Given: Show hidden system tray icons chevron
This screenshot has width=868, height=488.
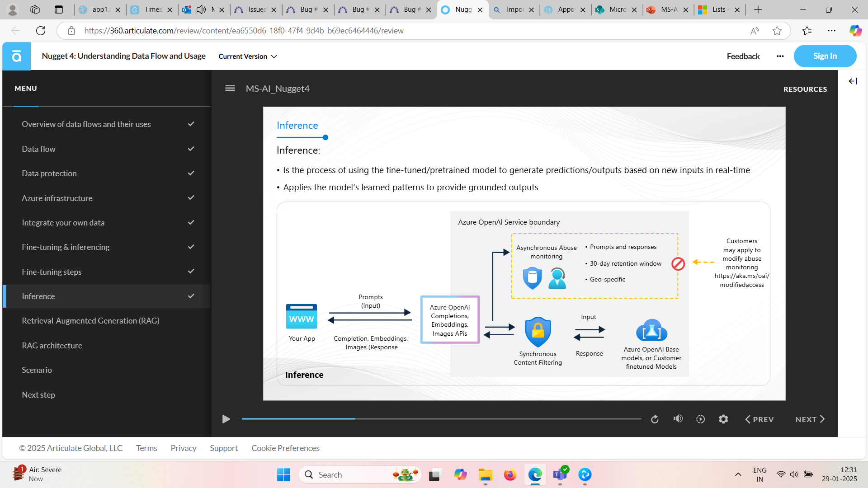Looking at the screenshot, I should (x=738, y=474).
